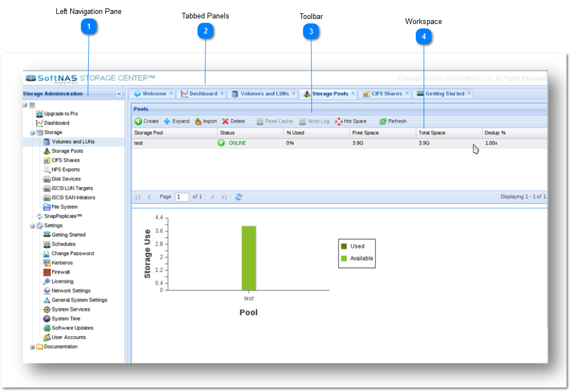Open Dashboard in navigation tree
This screenshot has width=571, height=392.
tap(53, 123)
